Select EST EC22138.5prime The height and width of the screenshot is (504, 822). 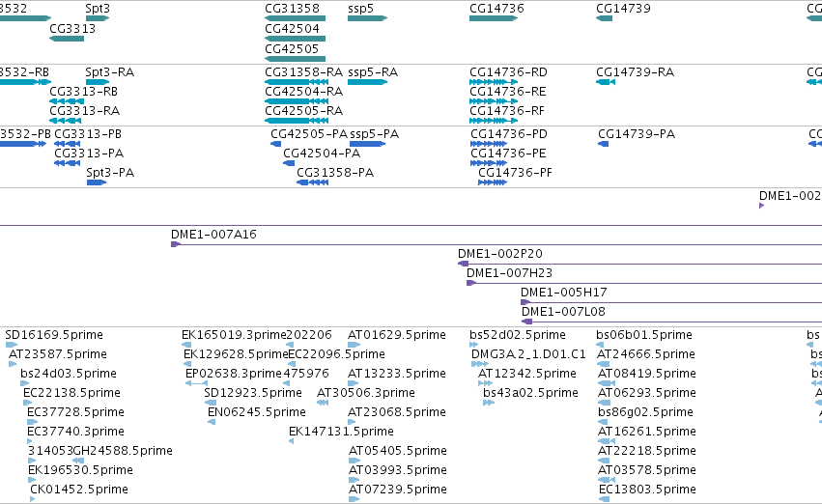click(x=28, y=403)
